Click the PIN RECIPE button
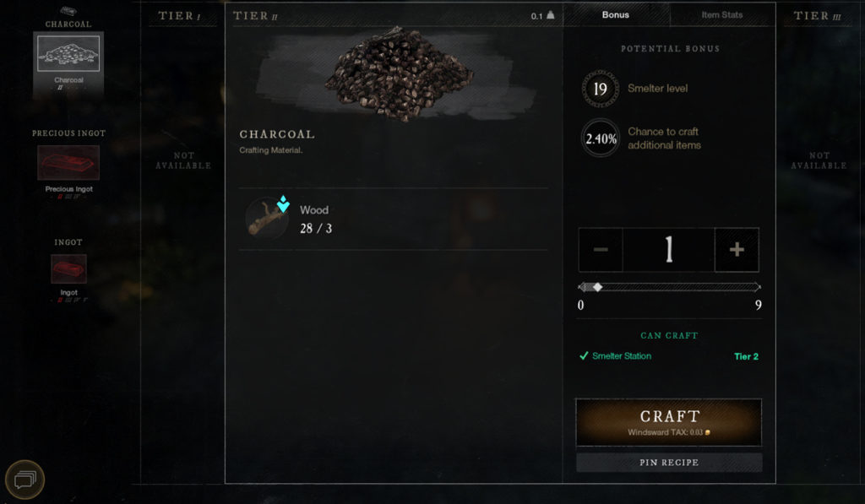 [x=669, y=463]
